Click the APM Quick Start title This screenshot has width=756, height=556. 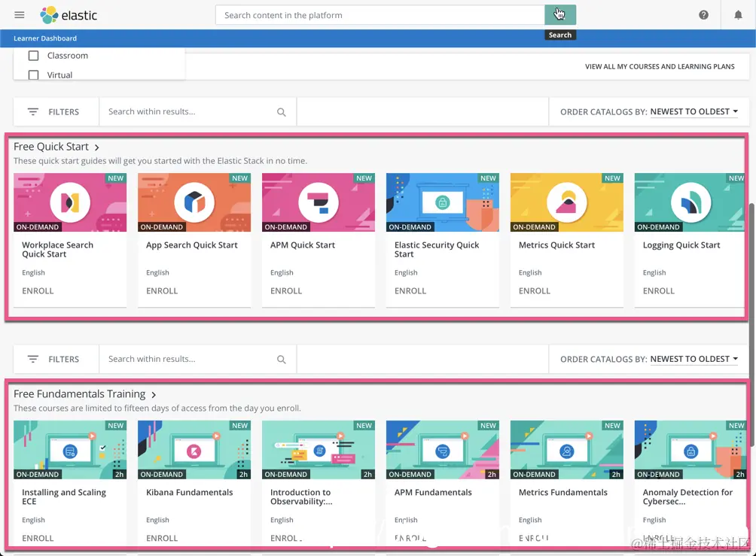click(x=302, y=245)
